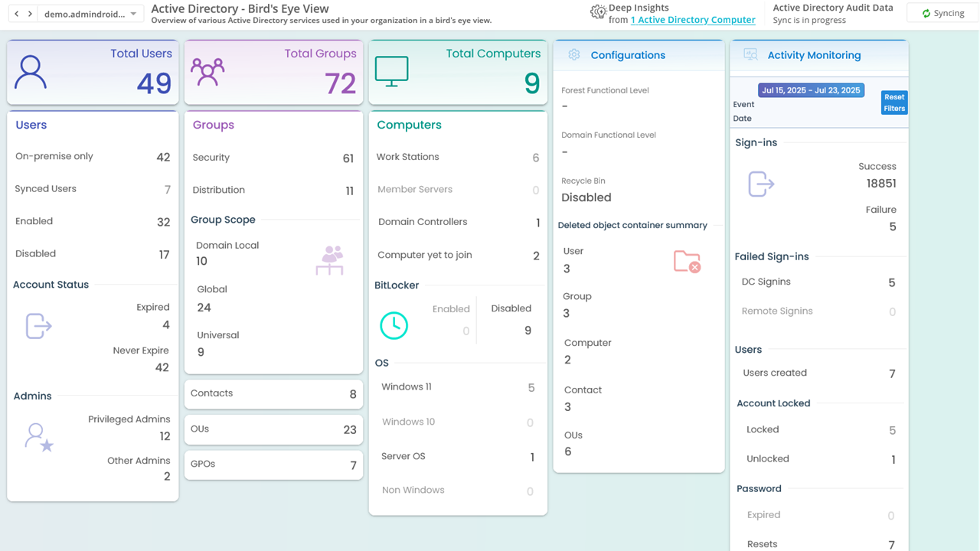Click the Total Computers monitor icon

[391, 70]
